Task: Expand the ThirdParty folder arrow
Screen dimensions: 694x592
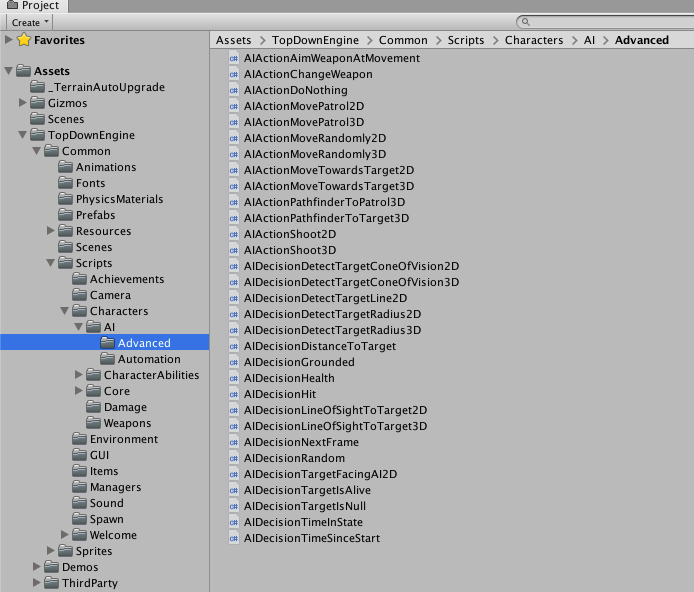Action: [x=37, y=583]
